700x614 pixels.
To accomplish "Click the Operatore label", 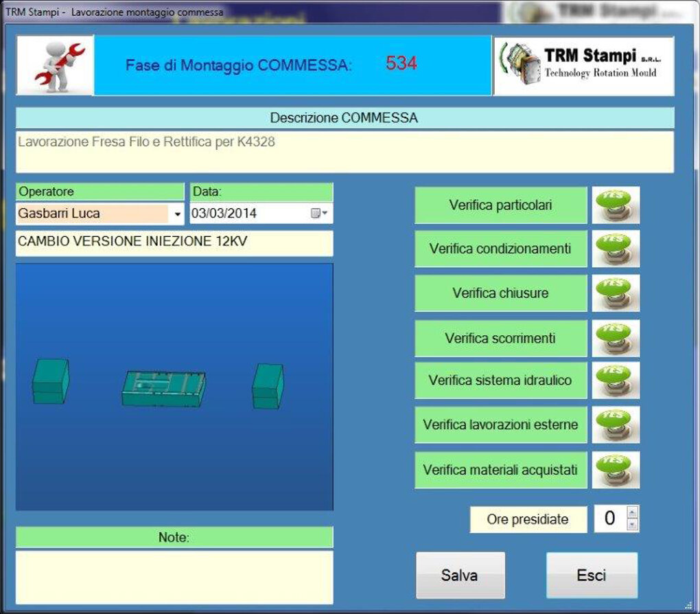I will tap(100, 191).
